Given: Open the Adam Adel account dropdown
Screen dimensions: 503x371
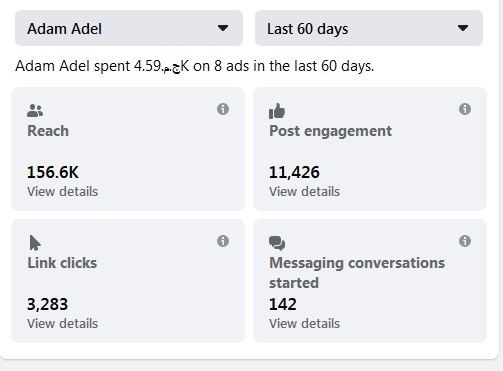Looking at the screenshot, I should (x=129, y=28).
